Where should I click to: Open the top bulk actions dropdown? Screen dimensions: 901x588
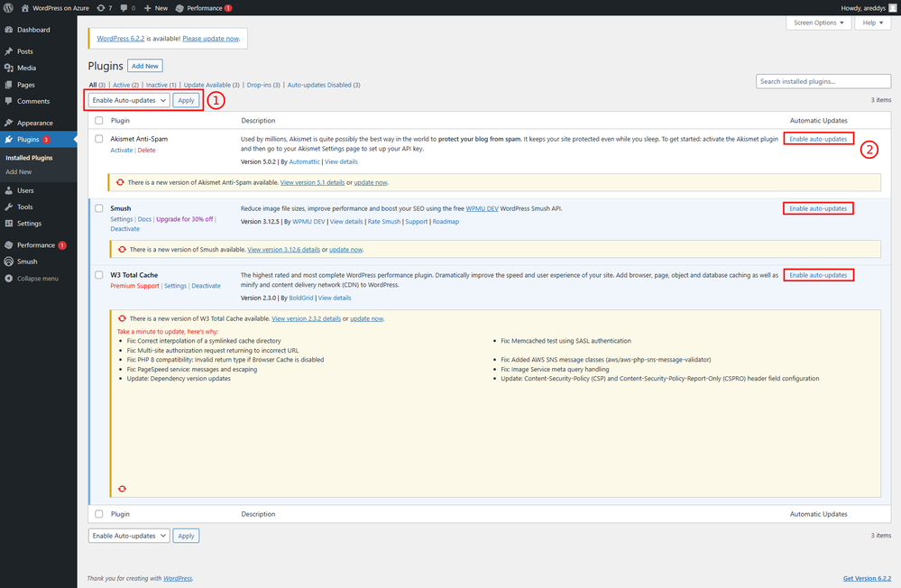click(129, 100)
